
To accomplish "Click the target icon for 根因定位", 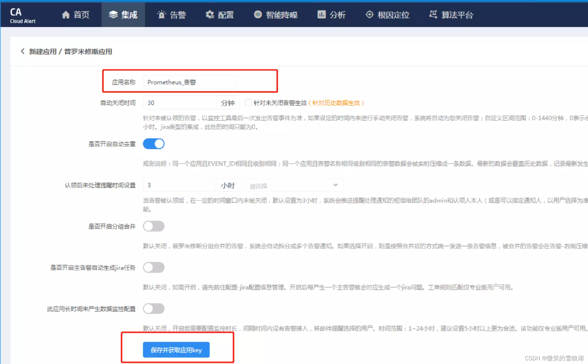I will click(x=370, y=15).
